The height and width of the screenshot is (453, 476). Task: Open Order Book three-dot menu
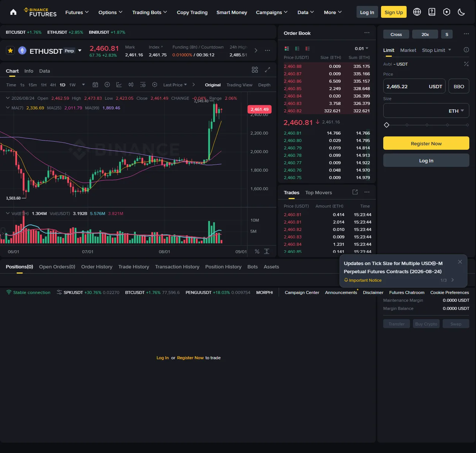tap(367, 33)
